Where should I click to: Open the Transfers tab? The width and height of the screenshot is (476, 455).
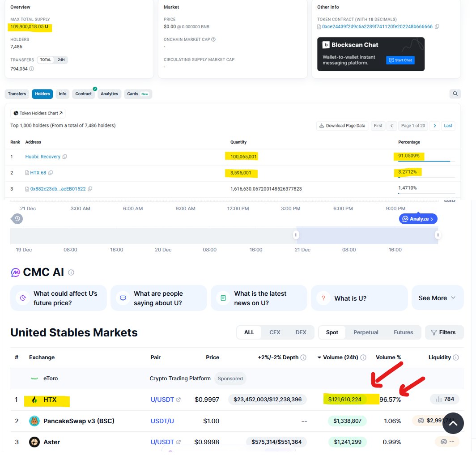(17, 94)
